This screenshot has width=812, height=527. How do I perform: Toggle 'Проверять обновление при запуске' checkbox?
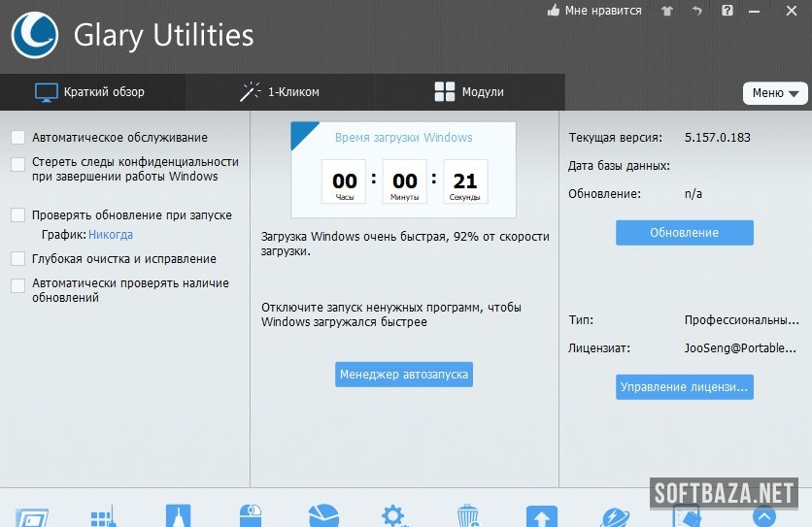click(18, 215)
